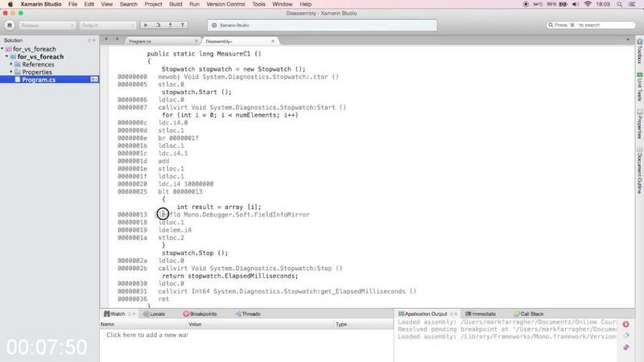644x362 pixels.
Task: Focus the search box in the toolbar
Action: (591, 25)
